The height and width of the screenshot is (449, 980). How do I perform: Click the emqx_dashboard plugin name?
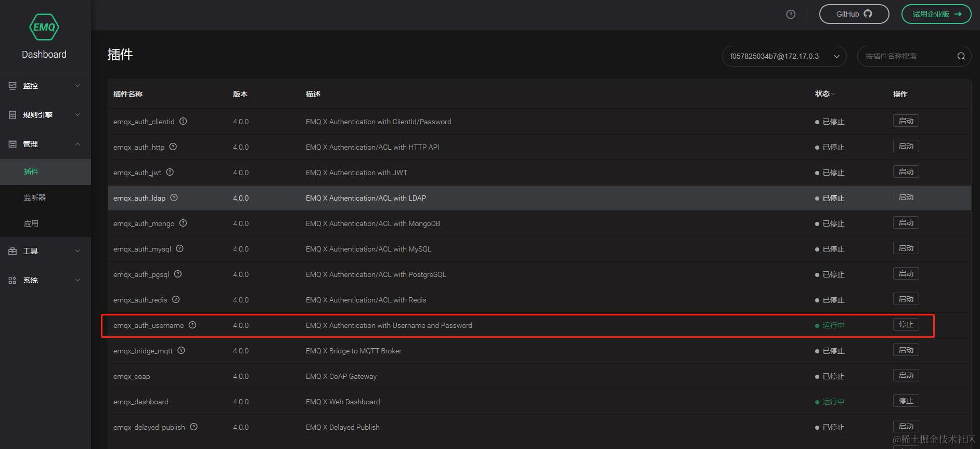(141, 402)
